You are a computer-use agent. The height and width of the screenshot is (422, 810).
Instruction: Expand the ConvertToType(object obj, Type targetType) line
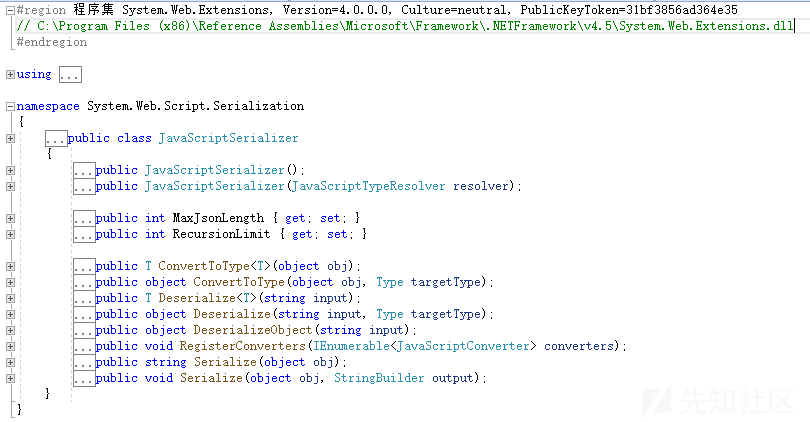point(10,283)
